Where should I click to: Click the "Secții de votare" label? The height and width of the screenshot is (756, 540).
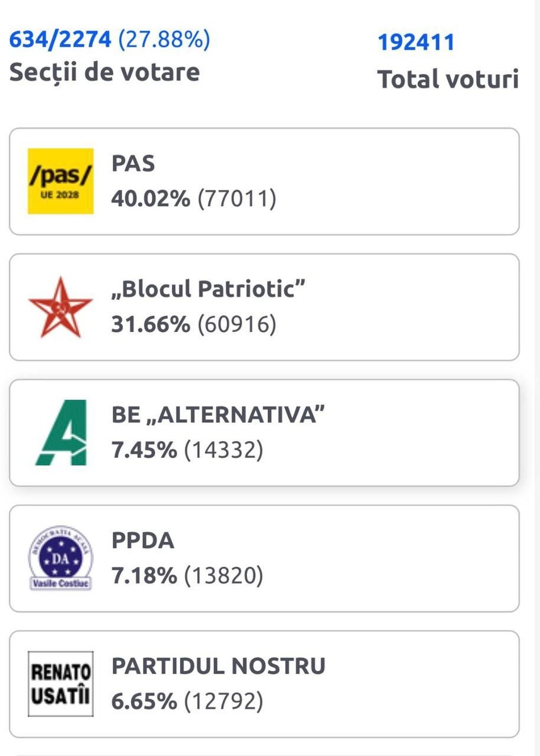coord(104,72)
